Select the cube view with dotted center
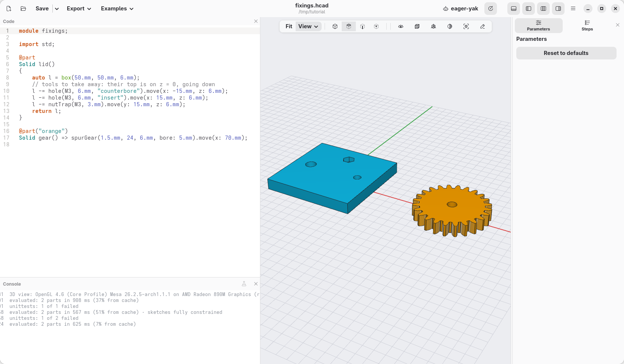 tap(376, 26)
